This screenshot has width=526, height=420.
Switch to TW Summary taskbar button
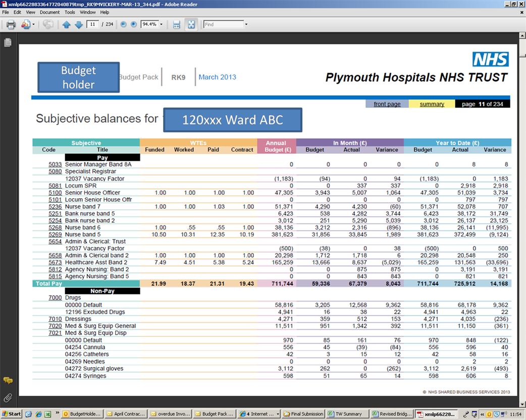point(347,414)
